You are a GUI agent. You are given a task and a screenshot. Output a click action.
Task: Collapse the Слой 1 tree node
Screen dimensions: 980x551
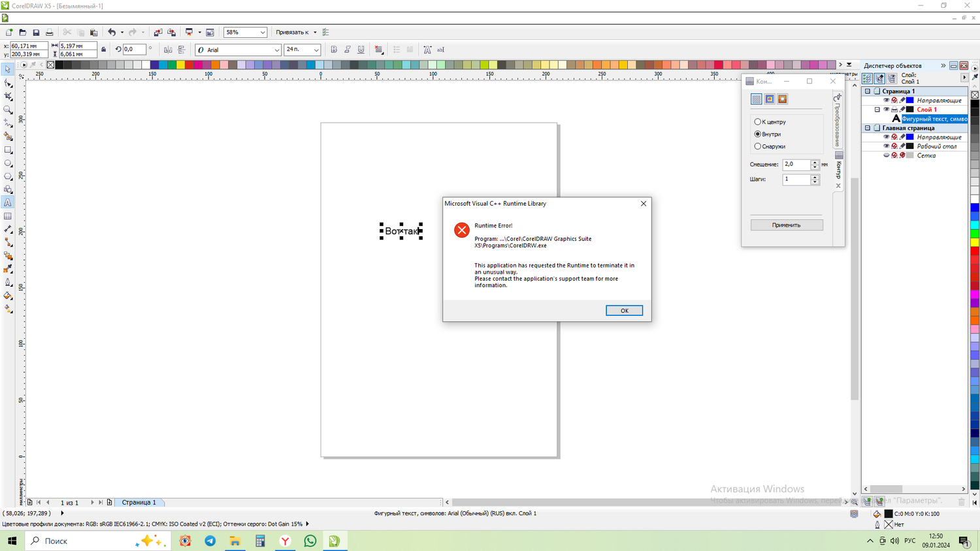(877, 110)
